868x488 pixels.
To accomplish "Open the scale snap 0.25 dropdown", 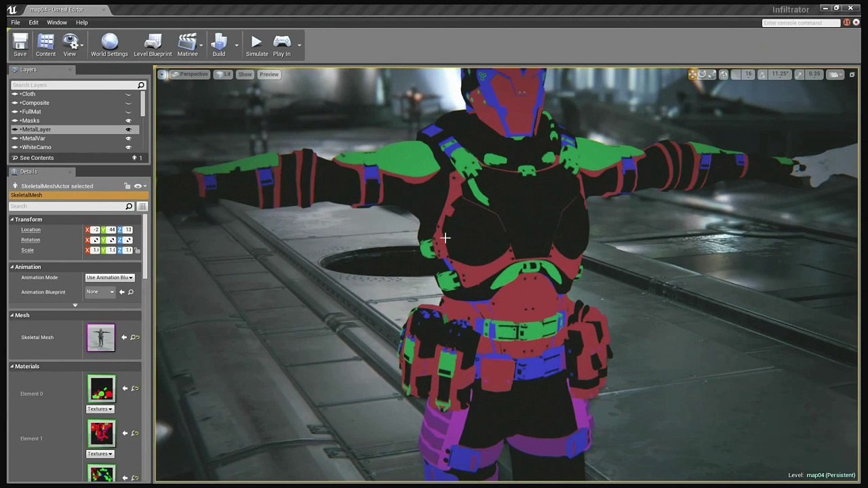I will (x=814, y=75).
